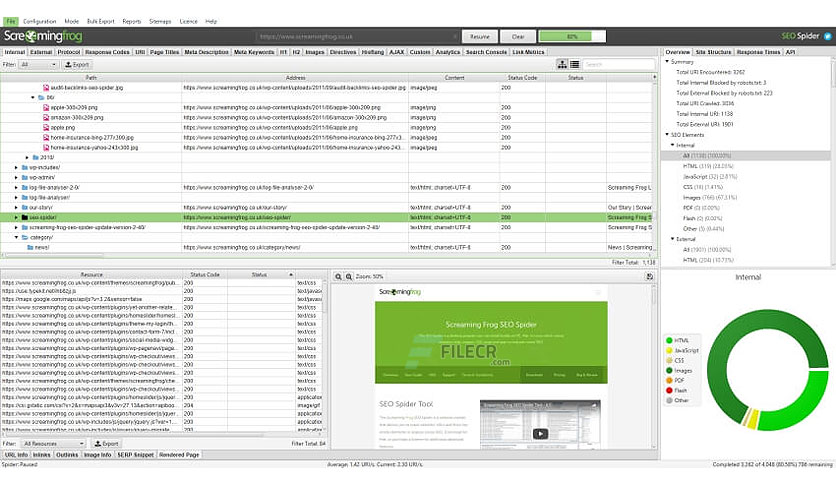This screenshot has height=484, width=836.
Task: Click folder icon of seo-spider/ row
Action: pos(25,217)
